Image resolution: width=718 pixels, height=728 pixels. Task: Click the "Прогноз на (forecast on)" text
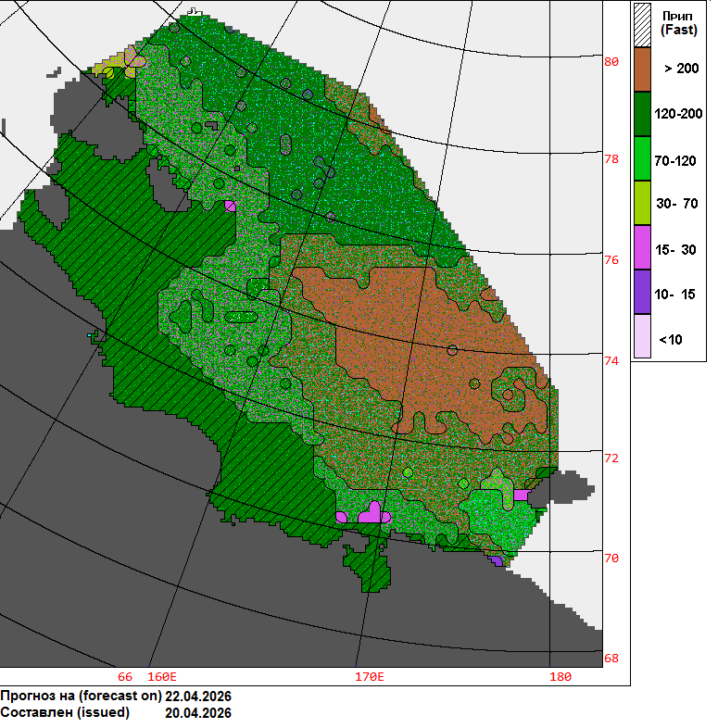(x=81, y=696)
